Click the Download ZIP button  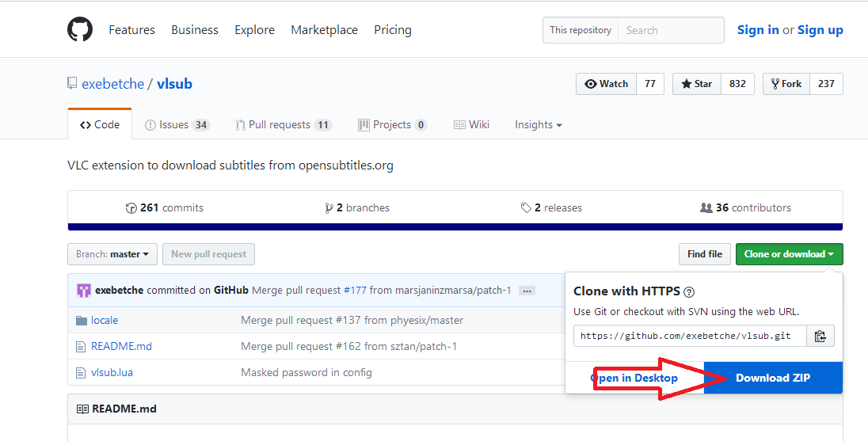click(x=773, y=378)
